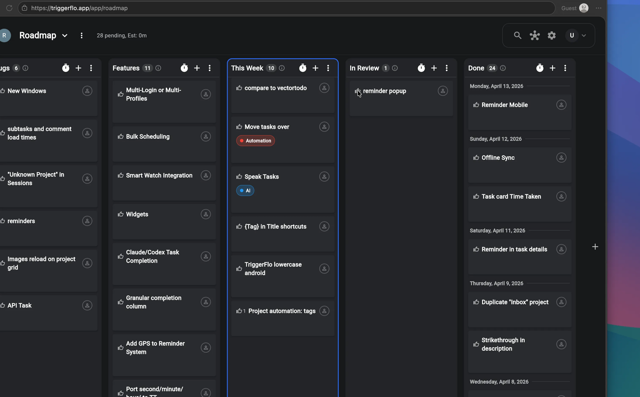Screen dimensions: 640x397
Task: Click the R project avatar
Action: (4, 35)
